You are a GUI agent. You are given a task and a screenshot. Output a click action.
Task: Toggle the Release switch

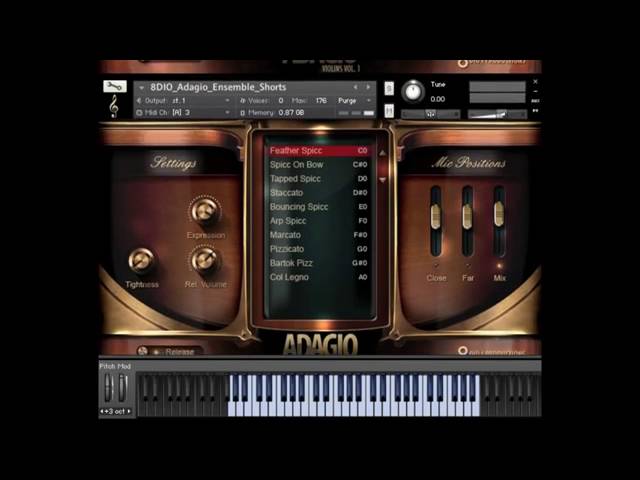click(143, 351)
